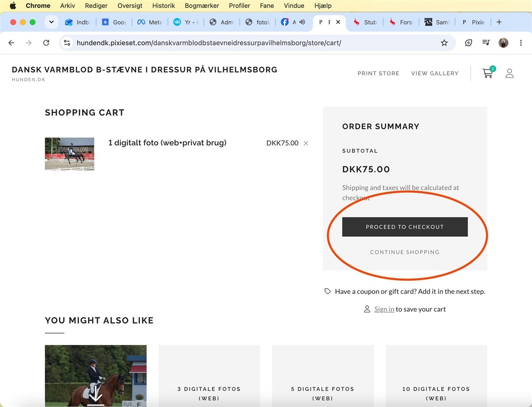
Task: Click the dressage photo thumbnail in cart
Action: [70, 154]
